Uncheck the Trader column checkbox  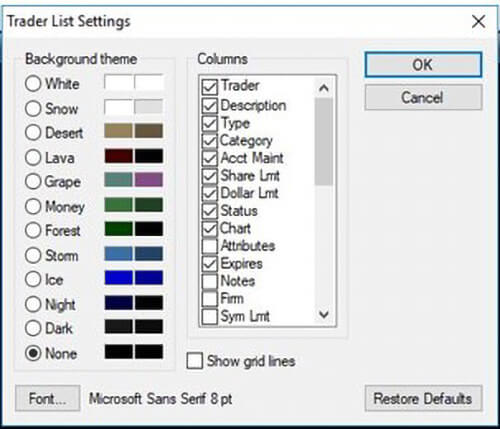210,86
